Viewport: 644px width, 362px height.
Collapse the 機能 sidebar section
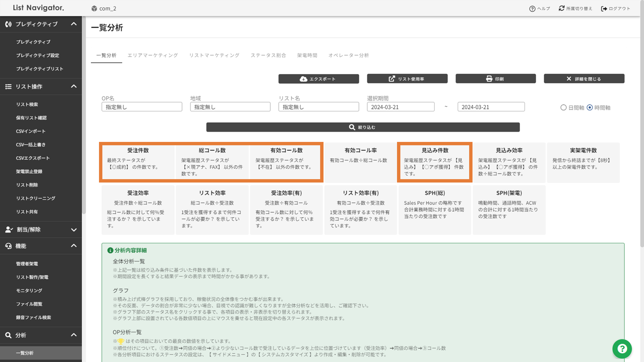74,246
